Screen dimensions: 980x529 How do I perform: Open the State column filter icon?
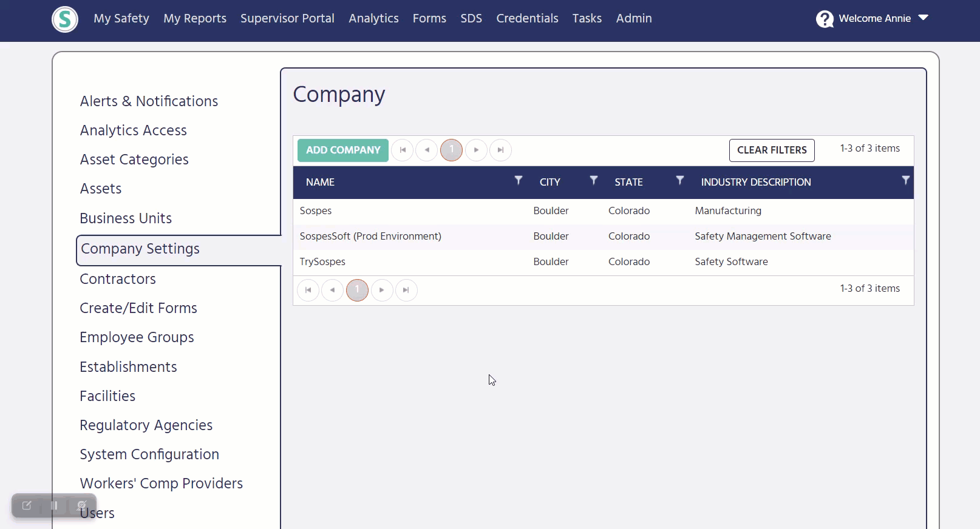(x=680, y=180)
